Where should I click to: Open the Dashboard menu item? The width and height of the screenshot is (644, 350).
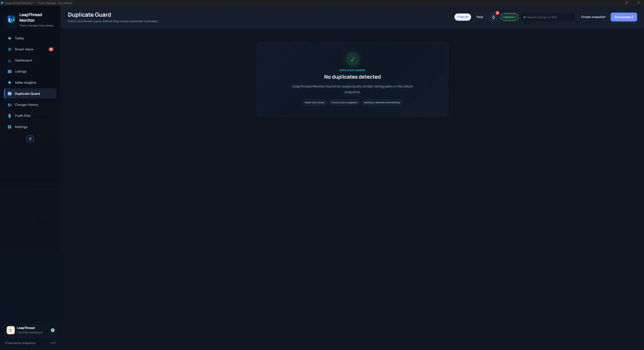point(30,60)
